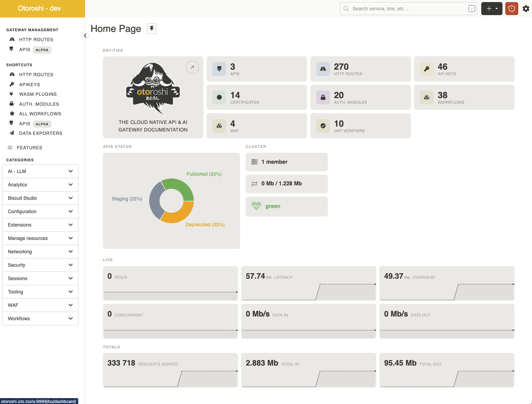Click the 95.45 Mb total out text
Viewport: 532px width, 404px height.
click(x=413, y=363)
